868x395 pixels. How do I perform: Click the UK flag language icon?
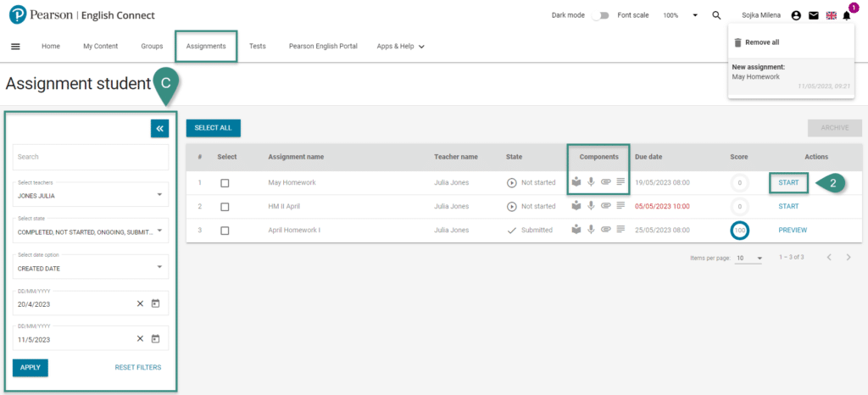pyautogui.click(x=830, y=15)
